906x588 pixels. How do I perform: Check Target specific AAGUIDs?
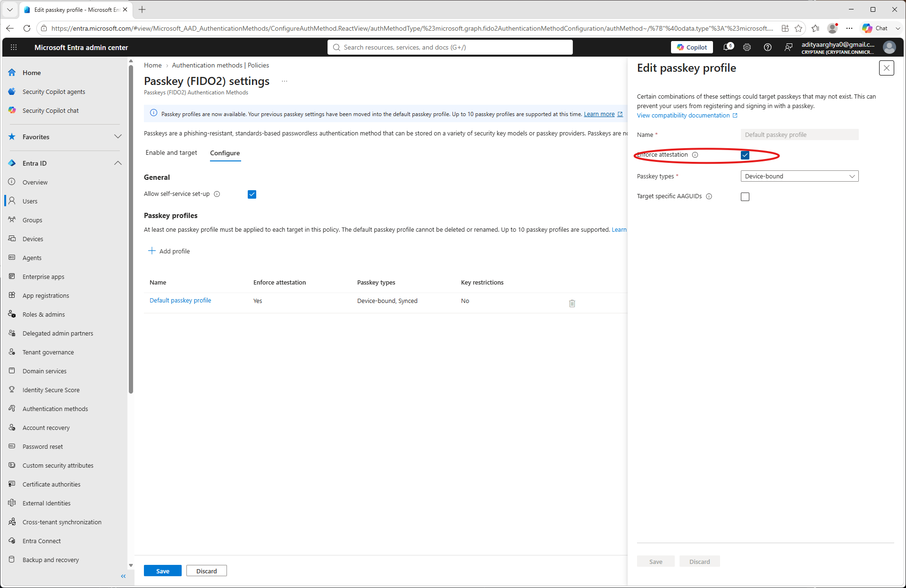pos(745,197)
